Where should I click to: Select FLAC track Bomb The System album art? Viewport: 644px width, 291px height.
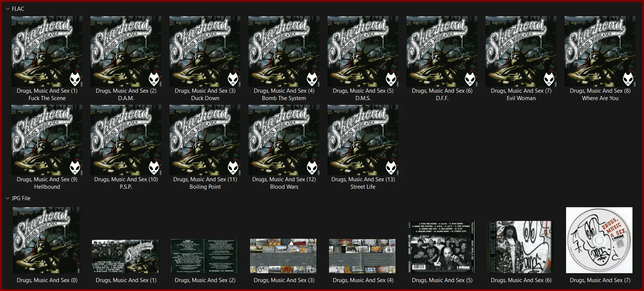pyautogui.click(x=284, y=52)
